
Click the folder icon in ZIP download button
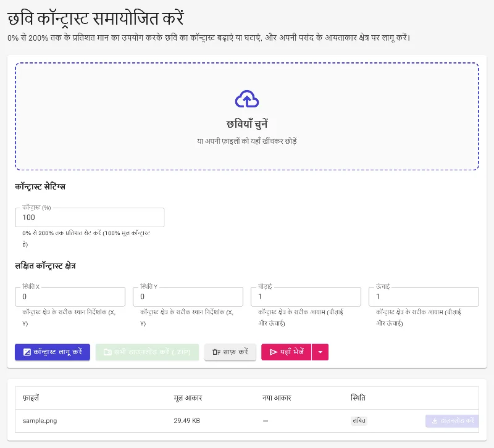(107, 352)
